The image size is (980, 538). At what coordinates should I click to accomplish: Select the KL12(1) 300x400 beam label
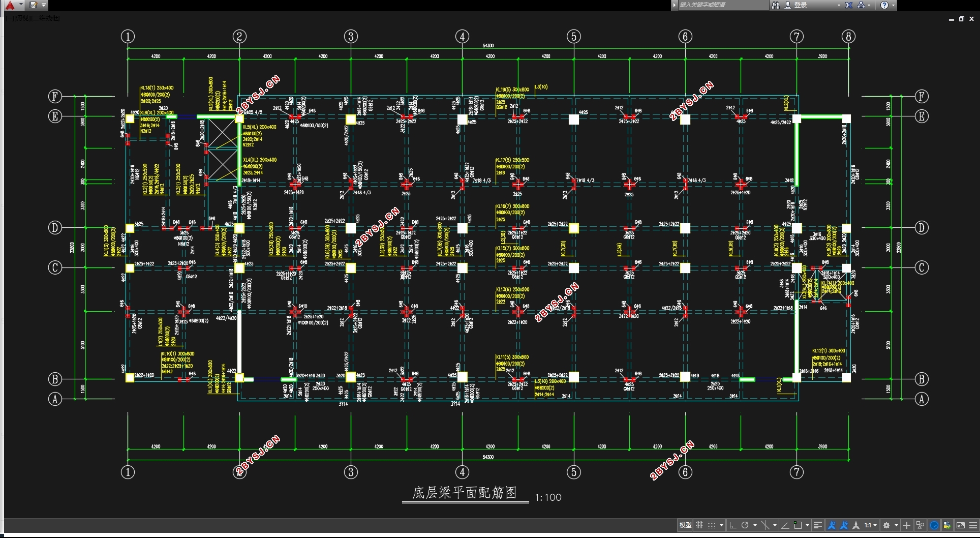tap(829, 351)
